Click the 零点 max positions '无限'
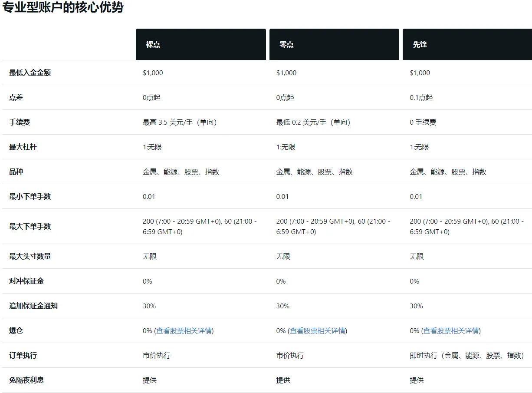Viewport: 532px width, 393px height. pos(283,256)
